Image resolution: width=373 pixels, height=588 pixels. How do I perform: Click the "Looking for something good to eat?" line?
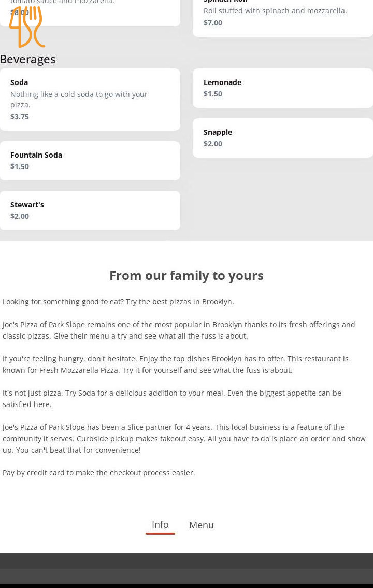point(118,302)
